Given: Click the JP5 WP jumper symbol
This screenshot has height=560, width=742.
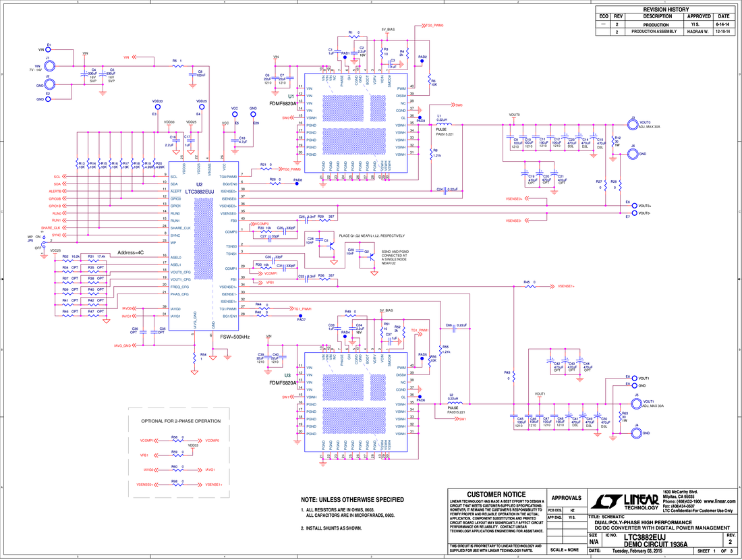Looking at the screenshot, I should coord(43,243).
